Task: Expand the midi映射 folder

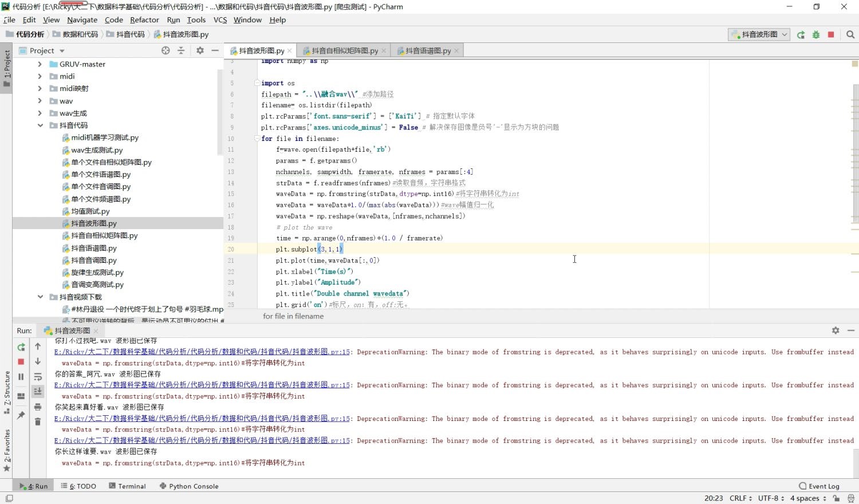Action: 40,89
